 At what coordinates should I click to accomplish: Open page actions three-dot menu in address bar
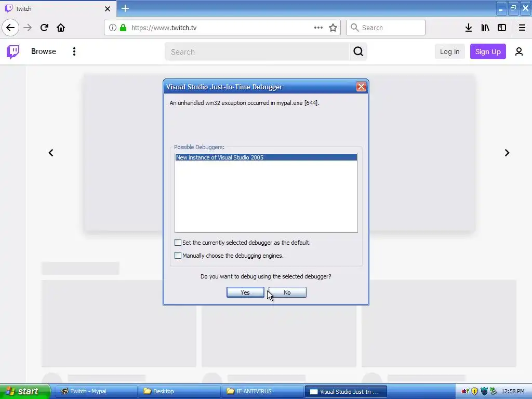[x=318, y=28]
